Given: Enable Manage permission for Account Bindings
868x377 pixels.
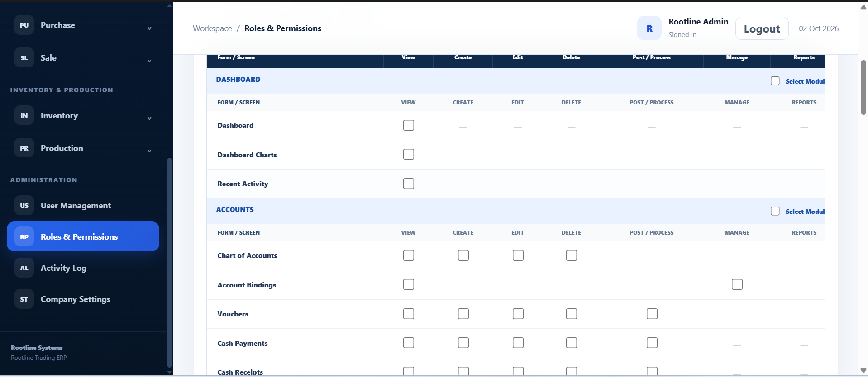Looking at the screenshot, I should 737,284.
